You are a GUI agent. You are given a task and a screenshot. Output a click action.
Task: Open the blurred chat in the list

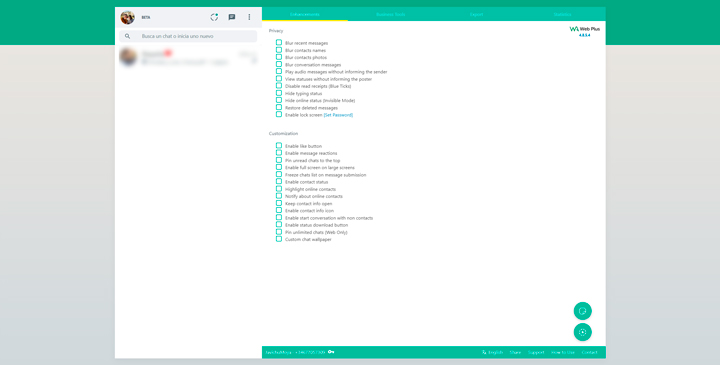point(188,57)
